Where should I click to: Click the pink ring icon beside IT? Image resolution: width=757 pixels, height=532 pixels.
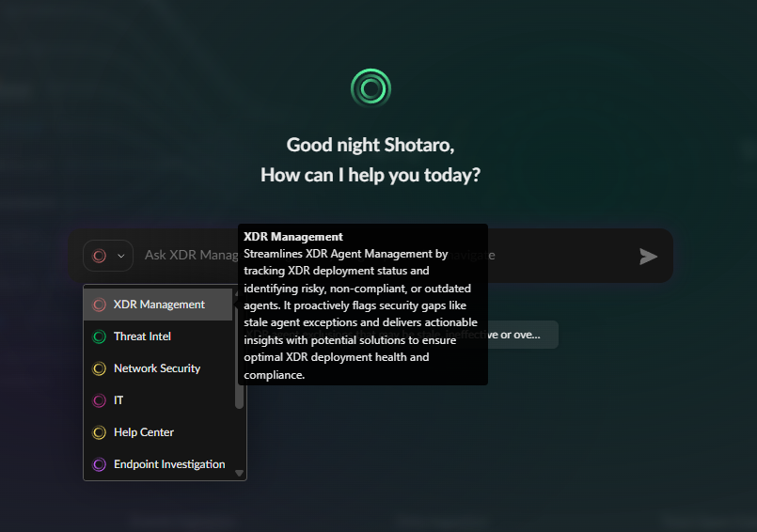click(x=99, y=400)
